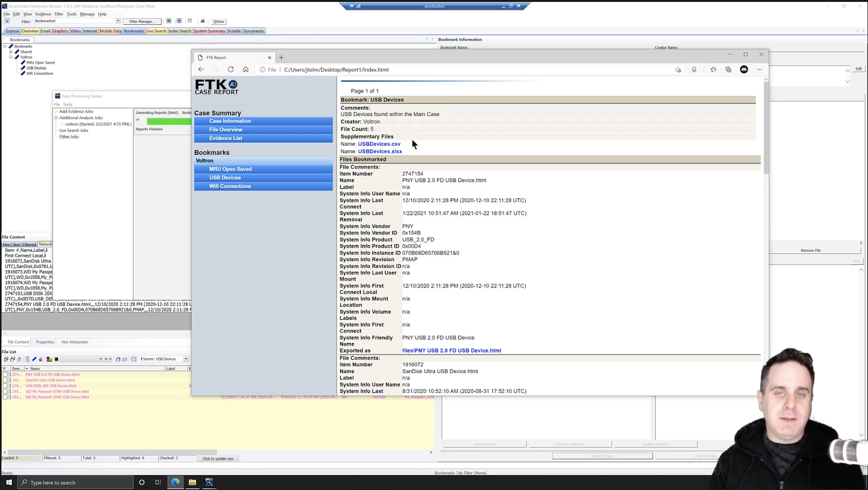
Task: Click the Windows search box in the taskbar
Action: 76,482
